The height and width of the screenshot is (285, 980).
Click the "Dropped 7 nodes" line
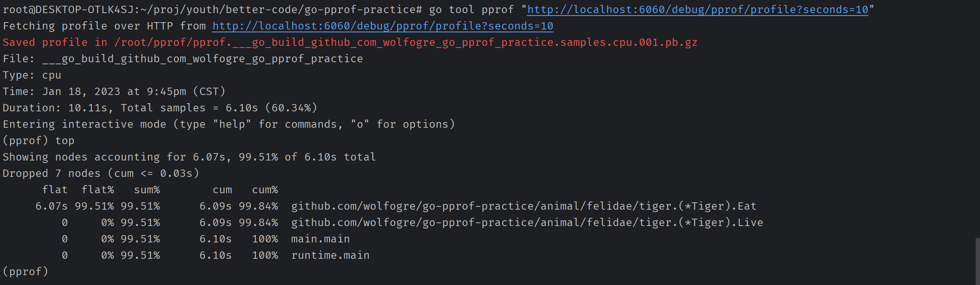100,173
